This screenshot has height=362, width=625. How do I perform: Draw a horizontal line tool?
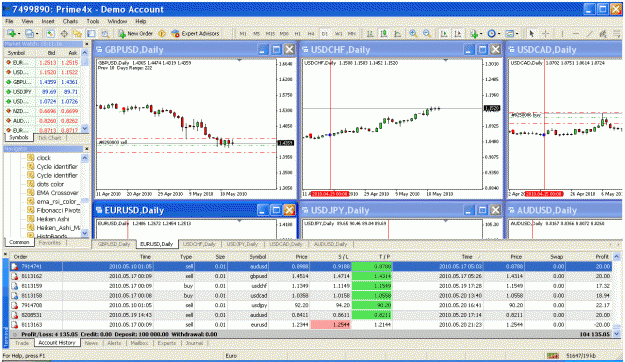(576, 34)
